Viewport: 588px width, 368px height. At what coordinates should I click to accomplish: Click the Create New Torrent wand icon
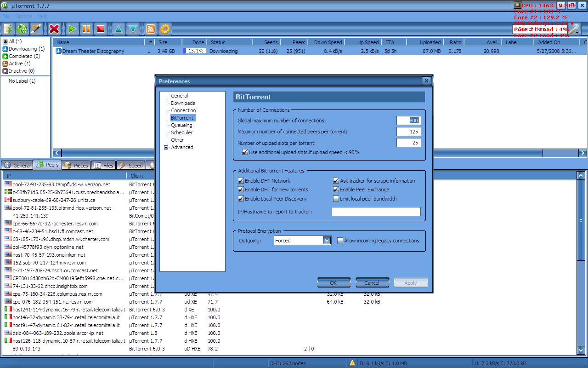click(x=36, y=29)
